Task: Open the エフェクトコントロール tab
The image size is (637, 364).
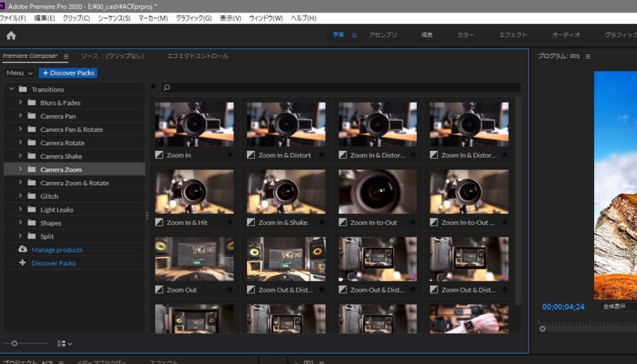Action: [x=198, y=57]
